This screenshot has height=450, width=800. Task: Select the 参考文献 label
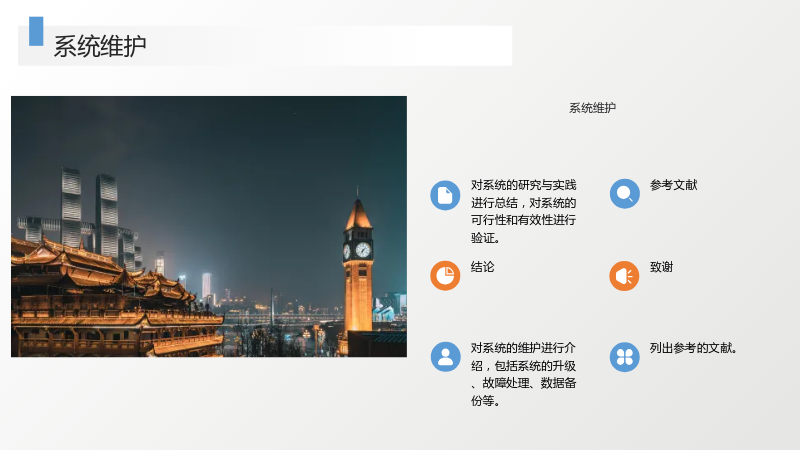673,185
